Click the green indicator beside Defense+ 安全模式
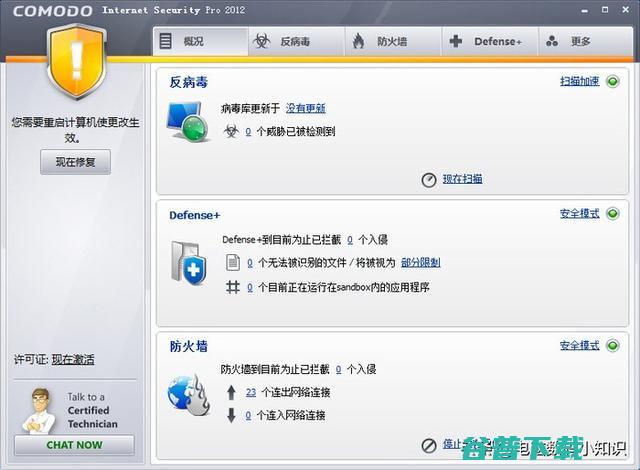This screenshot has width=640, height=470. [x=613, y=214]
